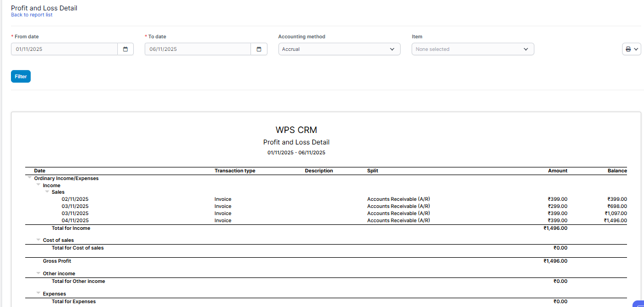Collapse the Ordinary Income/Expenses section
The width and height of the screenshot is (644, 307).
(29, 178)
